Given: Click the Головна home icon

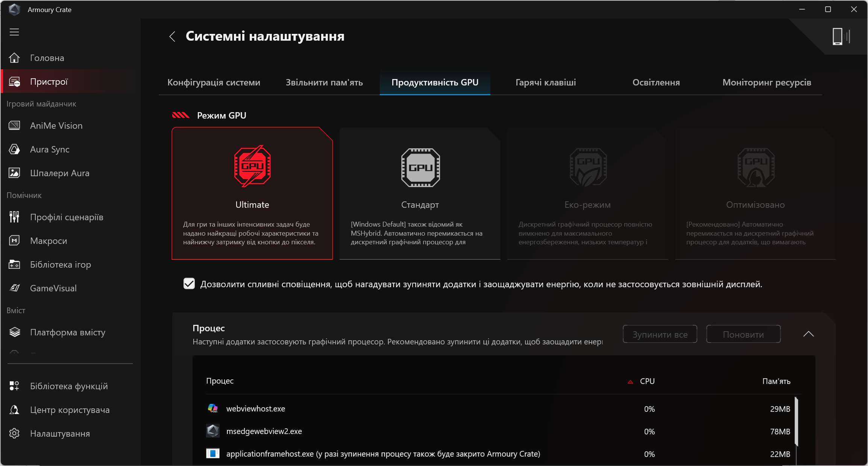Looking at the screenshot, I should coord(14,58).
